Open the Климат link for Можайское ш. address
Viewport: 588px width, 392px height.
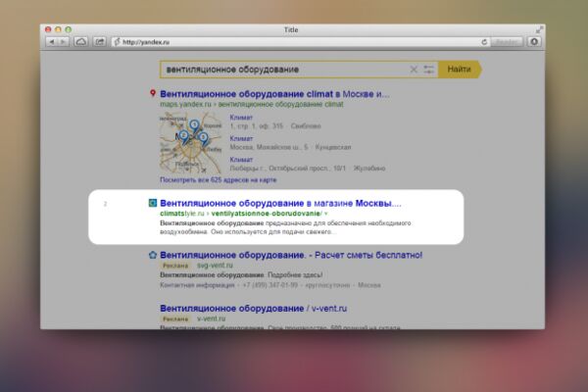point(241,138)
